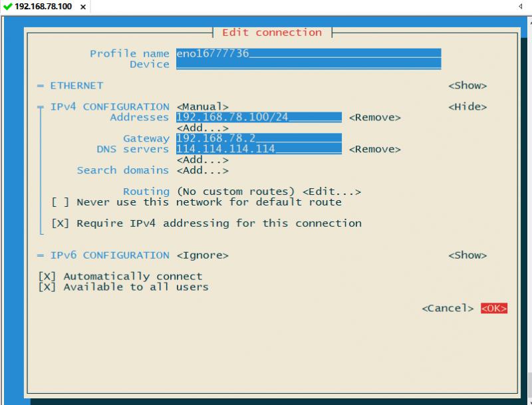532x405 pixels.
Task: Open the IPv6 Ignore method dropdown
Action: pyautogui.click(x=203, y=255)
